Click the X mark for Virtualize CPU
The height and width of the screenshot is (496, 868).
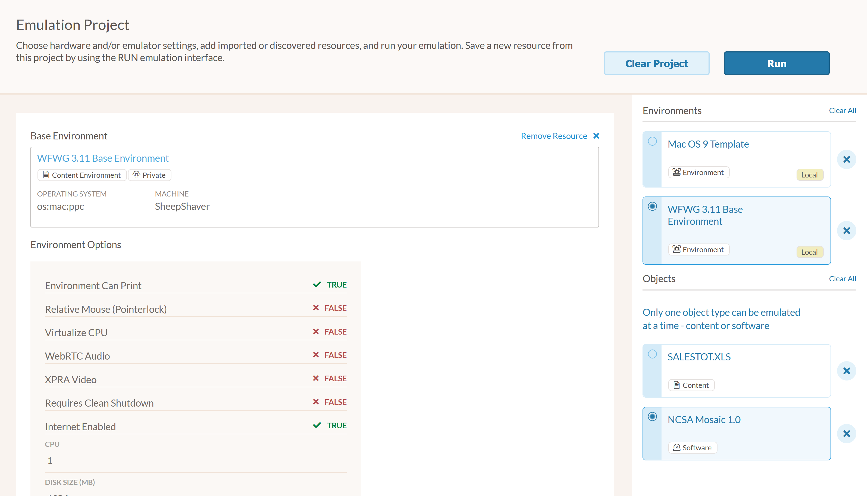(316, 332)
